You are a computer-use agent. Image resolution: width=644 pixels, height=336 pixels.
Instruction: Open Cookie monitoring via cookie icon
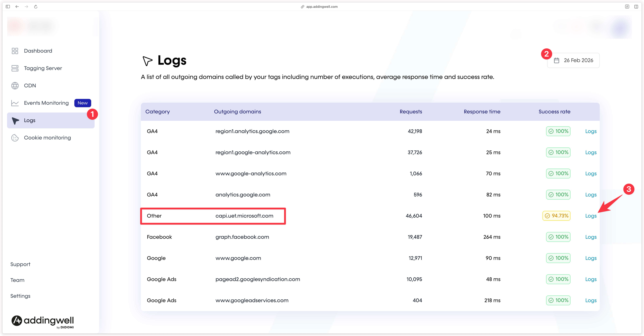[x=15, y=138]
